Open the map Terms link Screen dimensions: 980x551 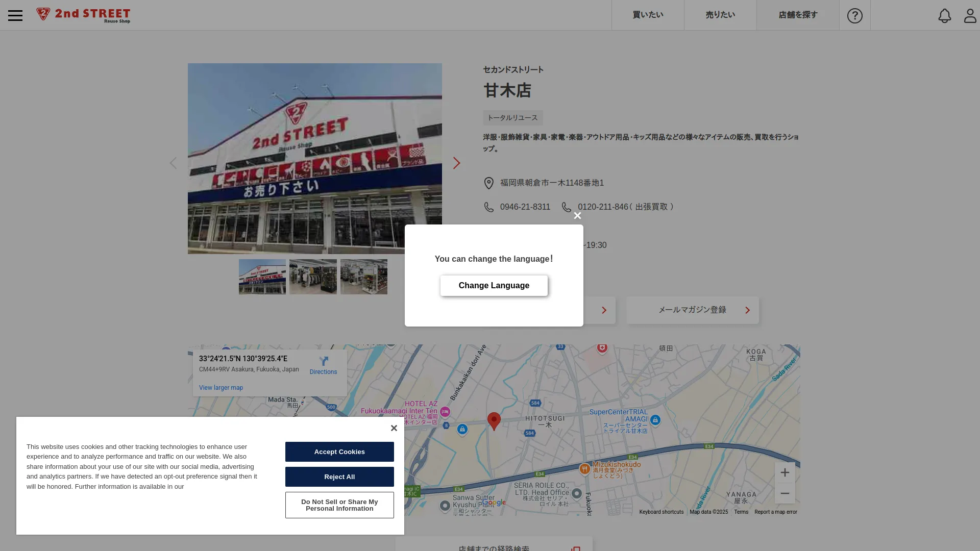741,512
